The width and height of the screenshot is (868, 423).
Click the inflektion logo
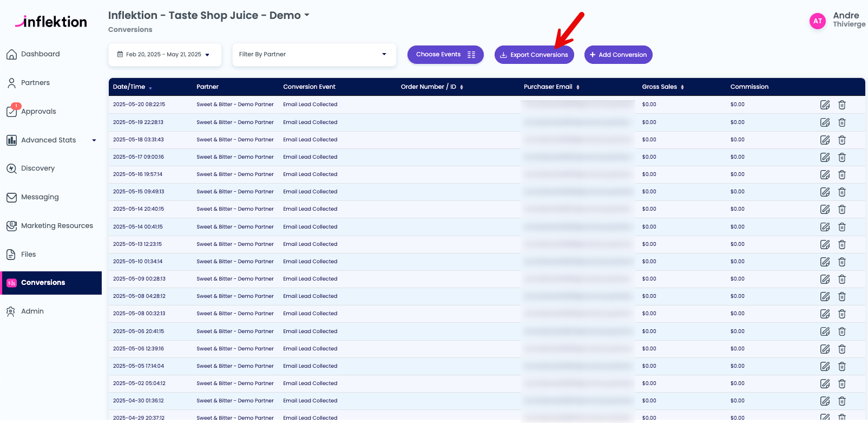(51, 22)
